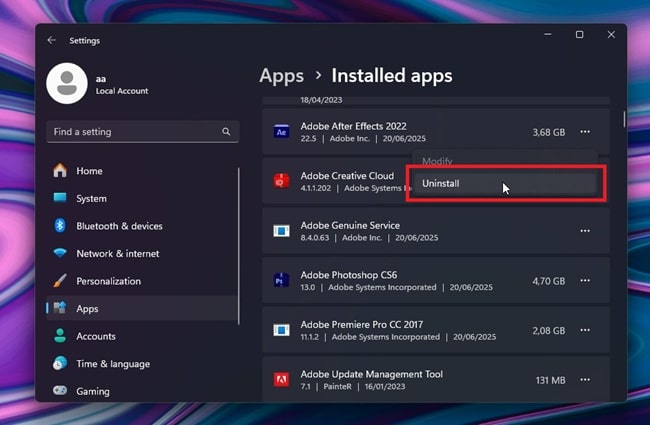Click the Adobe Creative Cloud app icon
Viewport: 650px width, 425px height.
point(281,181)
